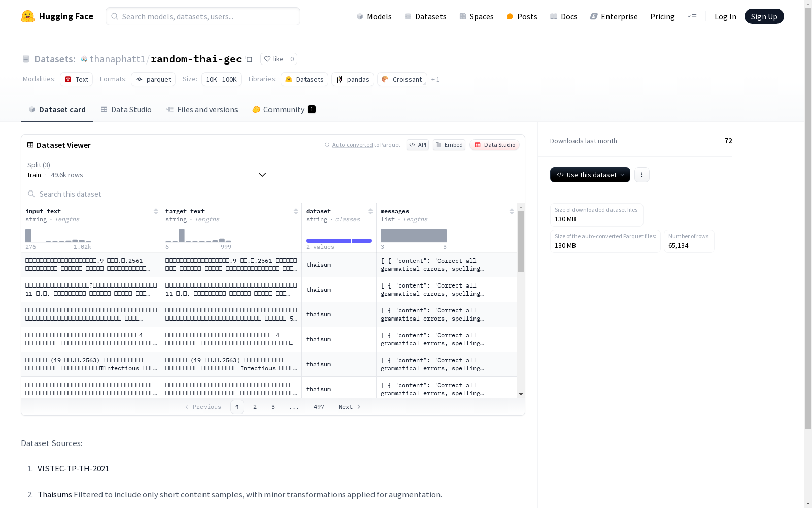The image size is (812, 508).
Task: Click the dataset viewer vertical scrollbar
Action: pos(521,242)
